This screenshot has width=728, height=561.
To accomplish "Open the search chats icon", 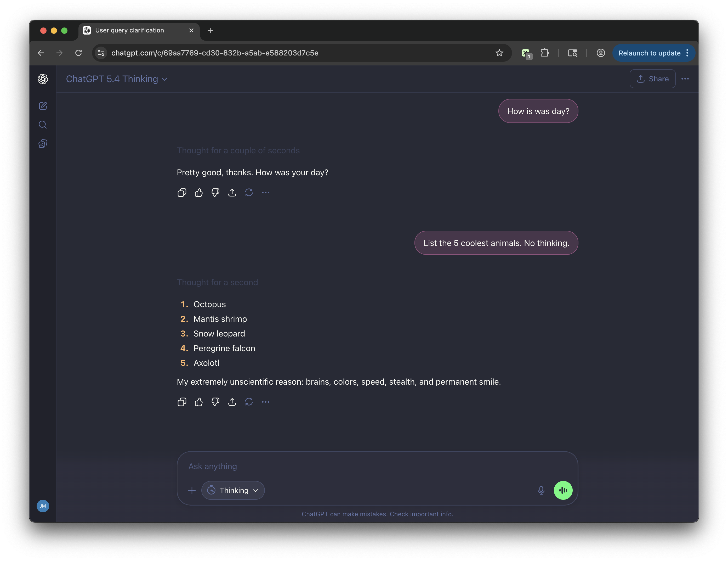I will pos(43,125).
